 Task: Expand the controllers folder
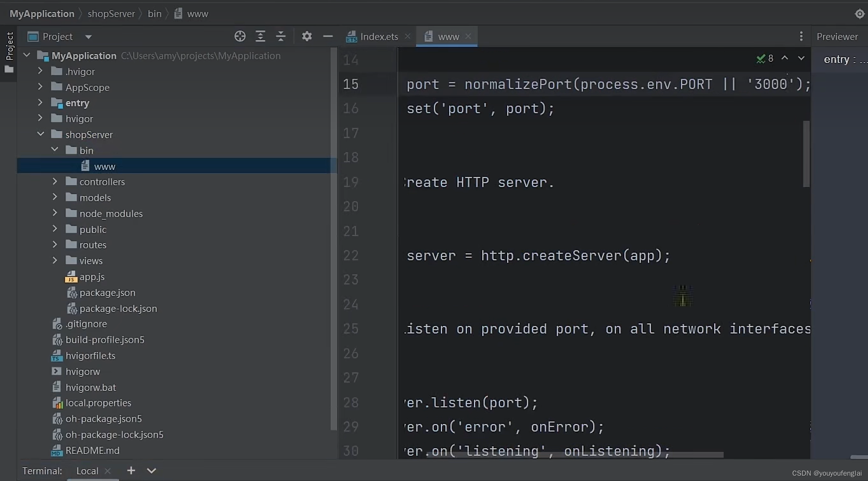pyautogui.click(x=55, y=181)
